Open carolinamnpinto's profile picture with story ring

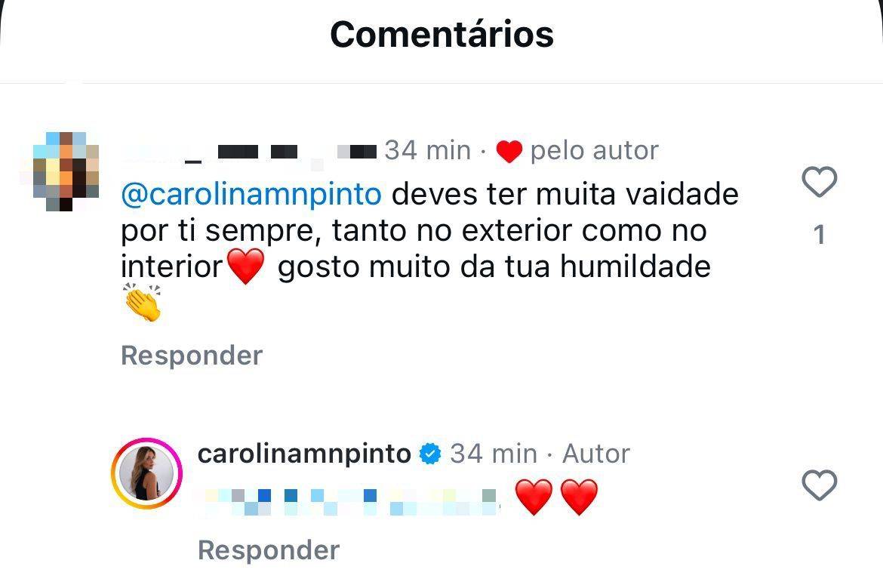coord(147,474)
